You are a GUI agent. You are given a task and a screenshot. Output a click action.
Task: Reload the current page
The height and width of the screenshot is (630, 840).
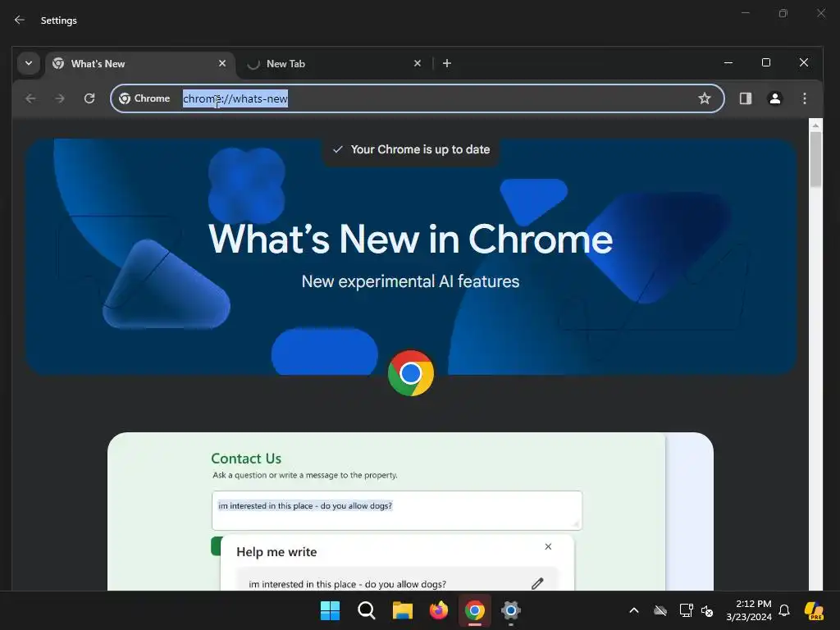[x=89, y=98]
